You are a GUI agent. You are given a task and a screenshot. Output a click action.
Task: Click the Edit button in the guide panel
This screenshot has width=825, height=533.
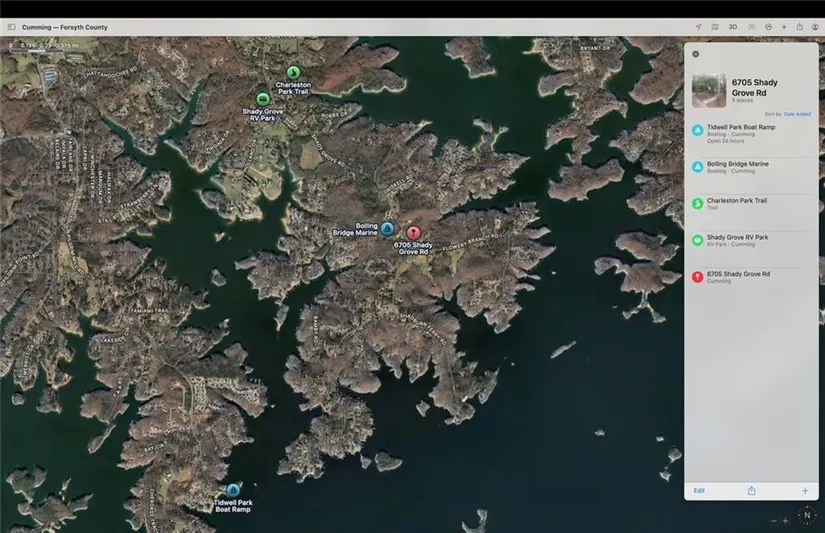699,490
